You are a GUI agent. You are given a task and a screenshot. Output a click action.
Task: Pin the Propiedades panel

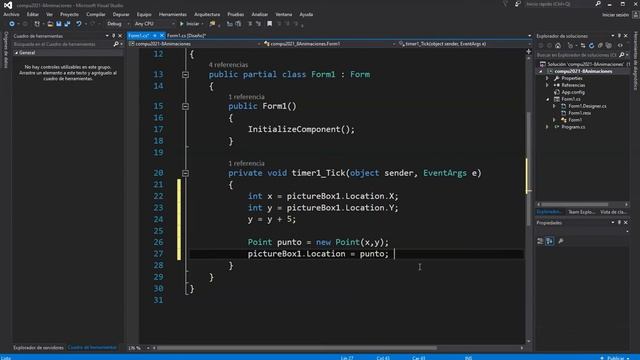click(x=619, y=223)
